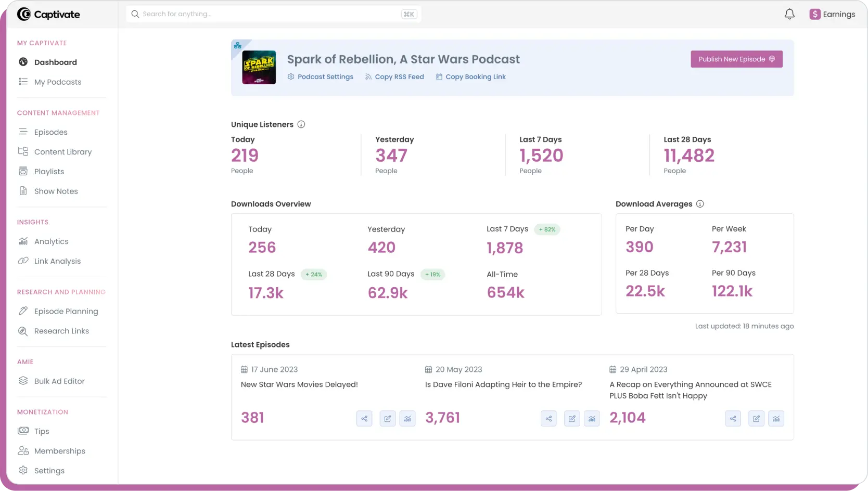Click the '+ 24%' Last 28 Days badge
Viewport: 868px width, 491px height.
(x=314, y=275)
